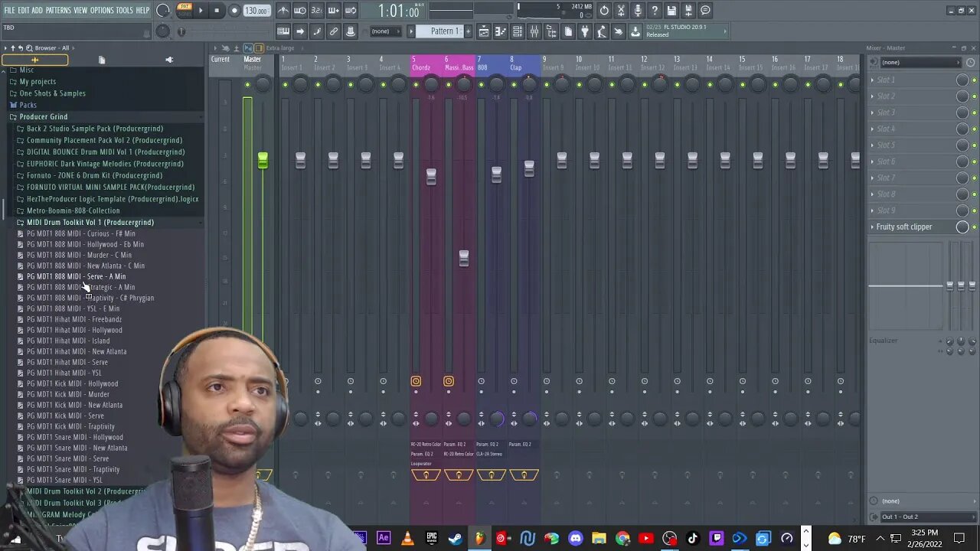The width and height of the screenshot is (980, 551).
Task: Open the HELP menu
Action: click(x=143, y=10)
